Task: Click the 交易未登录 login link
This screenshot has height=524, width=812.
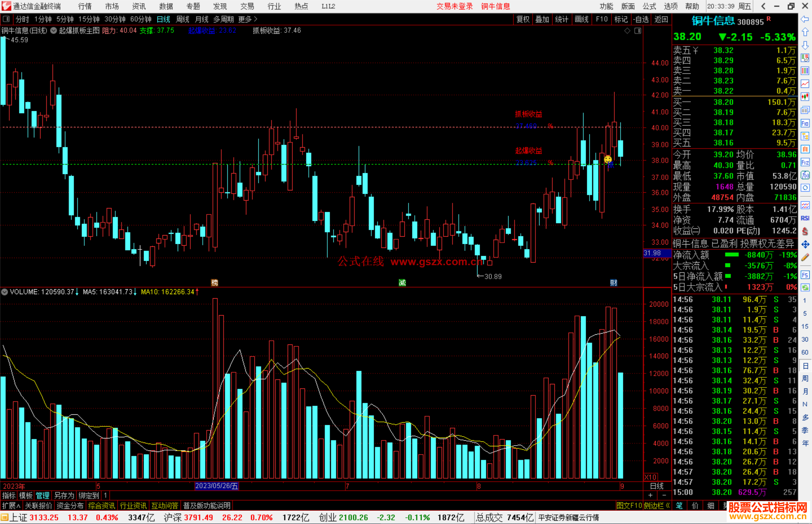Action: [x=454, y=6]
